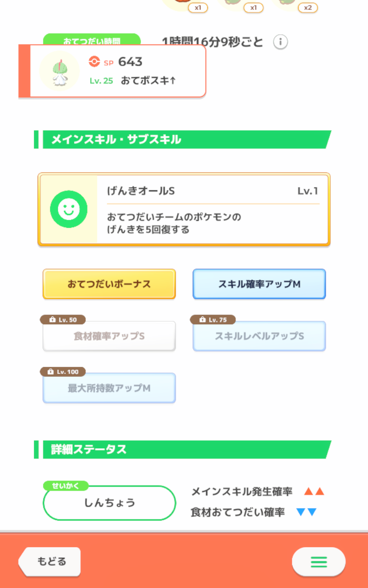Tap locked スキルレベルアップS sub skill

tap(259, 336)
